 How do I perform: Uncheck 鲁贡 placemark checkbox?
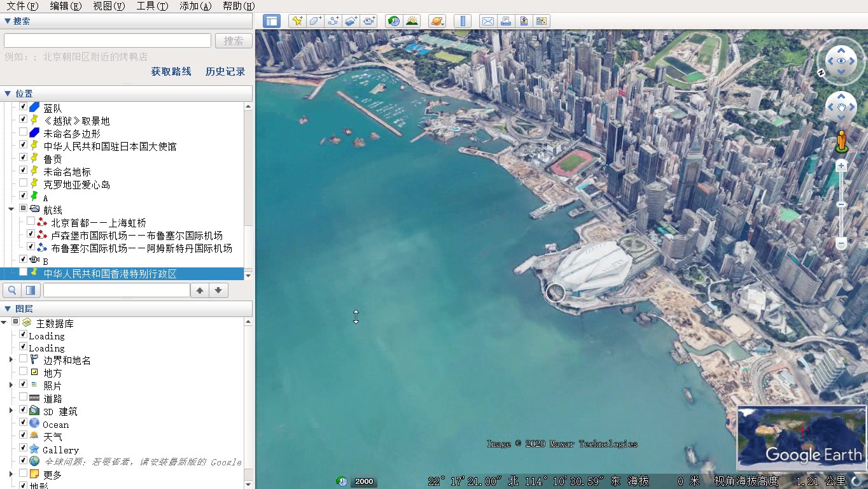coord(24,158)
